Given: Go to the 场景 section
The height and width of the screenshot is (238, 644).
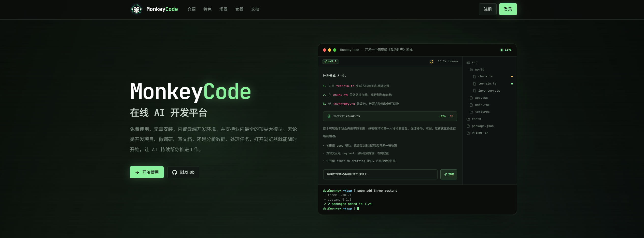Looking at the screenshot, I should 223,9.
